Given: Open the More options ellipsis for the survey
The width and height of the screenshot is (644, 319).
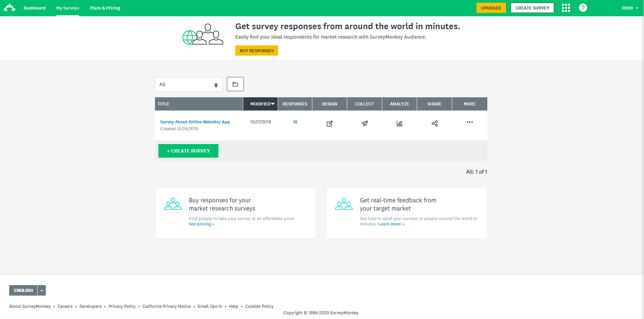Looking at the screenshot, I should coord(469,122).
